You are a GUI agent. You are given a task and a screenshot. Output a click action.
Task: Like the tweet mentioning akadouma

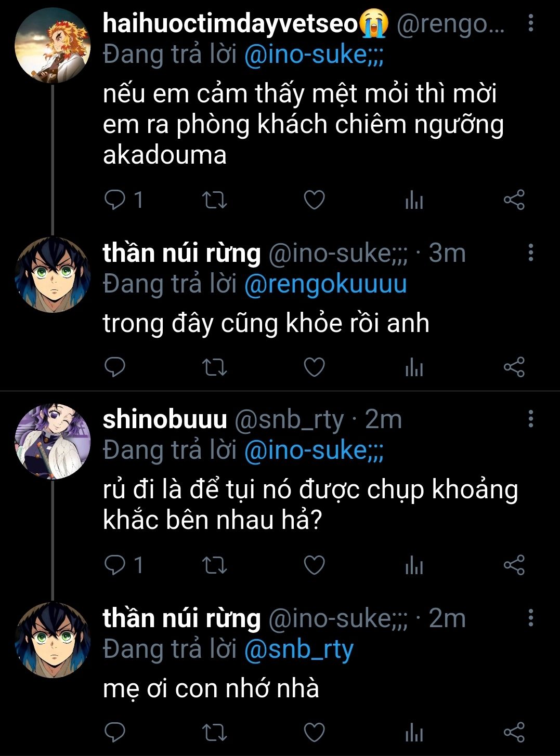coord(314,200)
